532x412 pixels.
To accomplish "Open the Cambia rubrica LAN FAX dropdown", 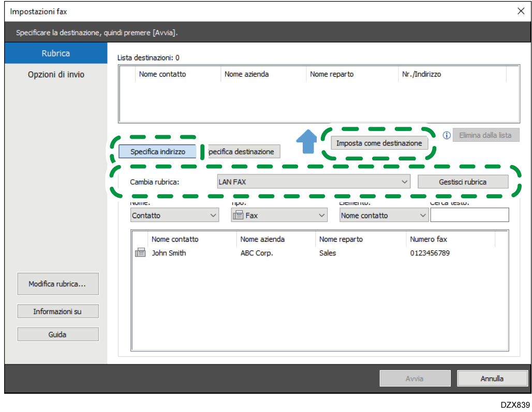I will 314,182.
